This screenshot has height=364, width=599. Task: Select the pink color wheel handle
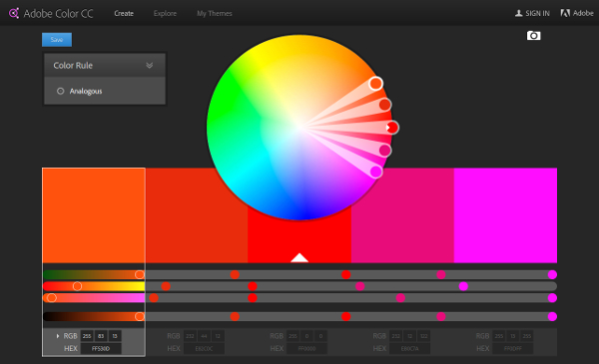[384, 151]
